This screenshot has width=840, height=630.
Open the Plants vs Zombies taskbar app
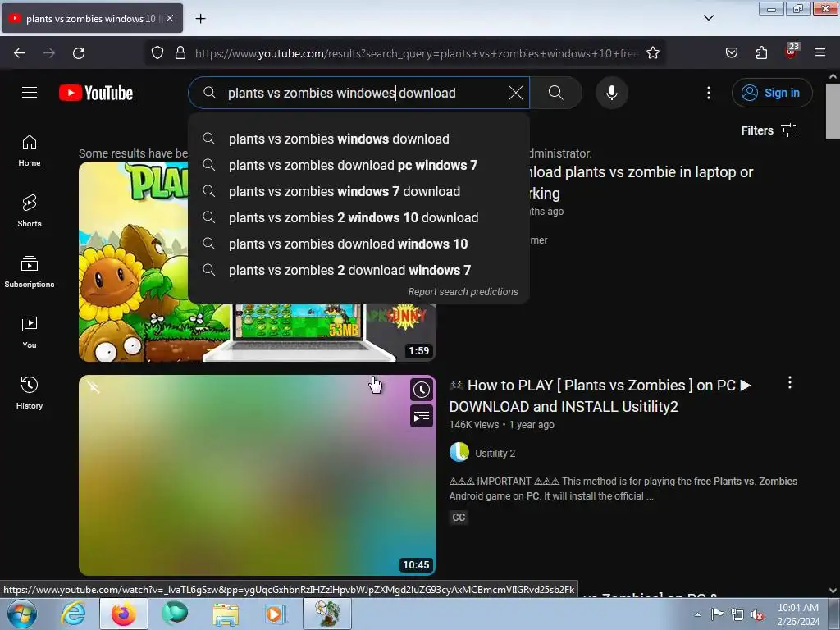(x=327, y=614)
